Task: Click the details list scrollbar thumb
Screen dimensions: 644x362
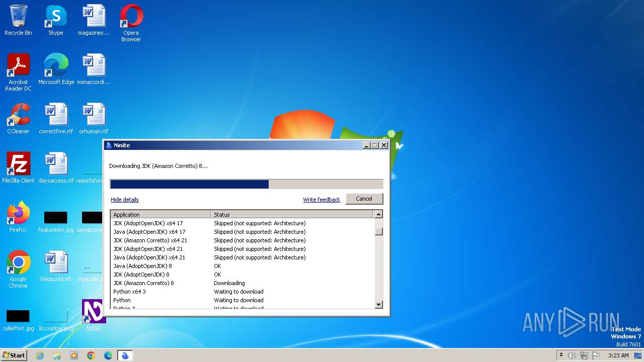Action: pyautogui.click(x=379, y=231)
